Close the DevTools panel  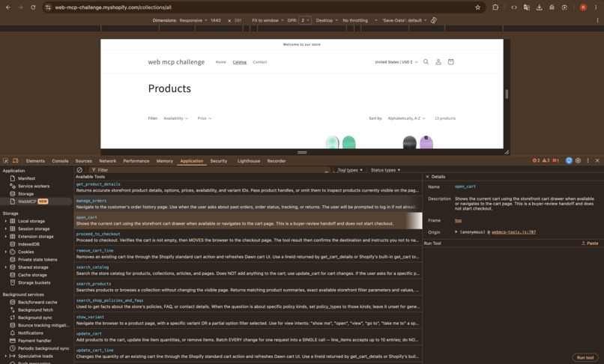click(x=597, y=160)
